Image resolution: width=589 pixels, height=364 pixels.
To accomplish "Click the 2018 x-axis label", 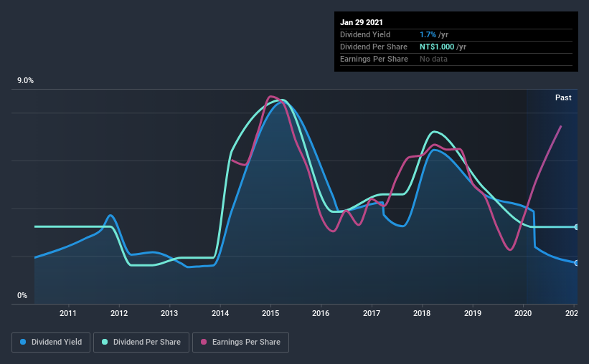I will tap(422, 313).
